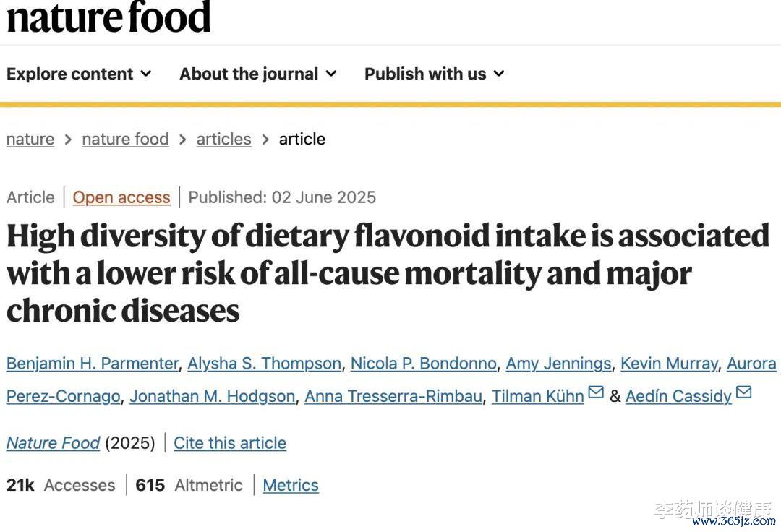Open the About the journal dropdown
The width and height of the screenshot is (781, 532).
[x=258, y=74]
